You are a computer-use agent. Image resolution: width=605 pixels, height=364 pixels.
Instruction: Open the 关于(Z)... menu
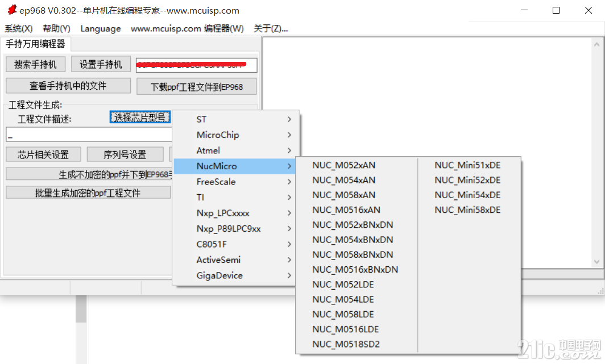(x=271, y=28)
